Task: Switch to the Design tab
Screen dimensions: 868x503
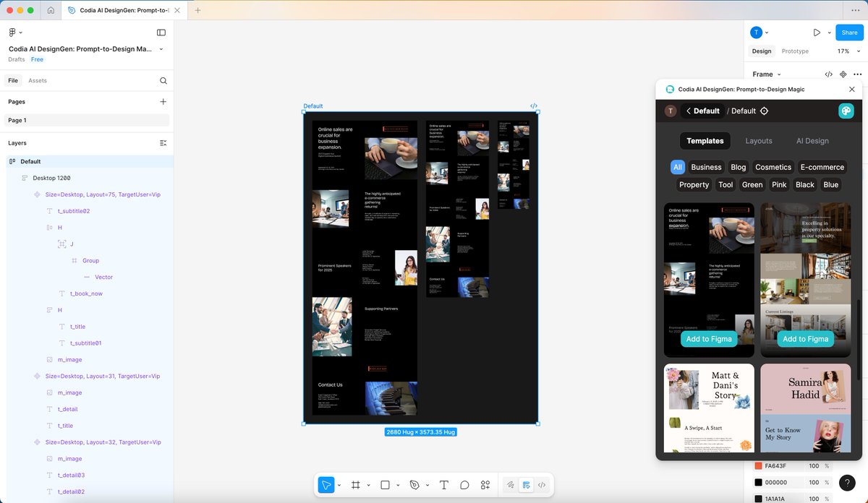Action: (762, 51)
